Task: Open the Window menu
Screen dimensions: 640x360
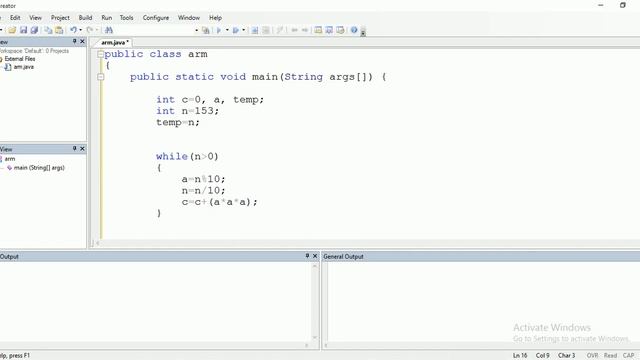Action: [189, 18]
